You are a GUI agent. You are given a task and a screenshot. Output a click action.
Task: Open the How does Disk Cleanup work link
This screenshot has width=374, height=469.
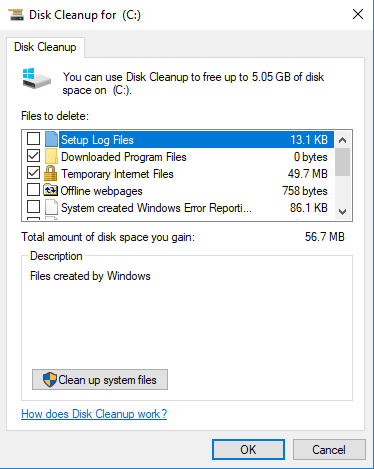pyautogui.click(x=94, y=414)
